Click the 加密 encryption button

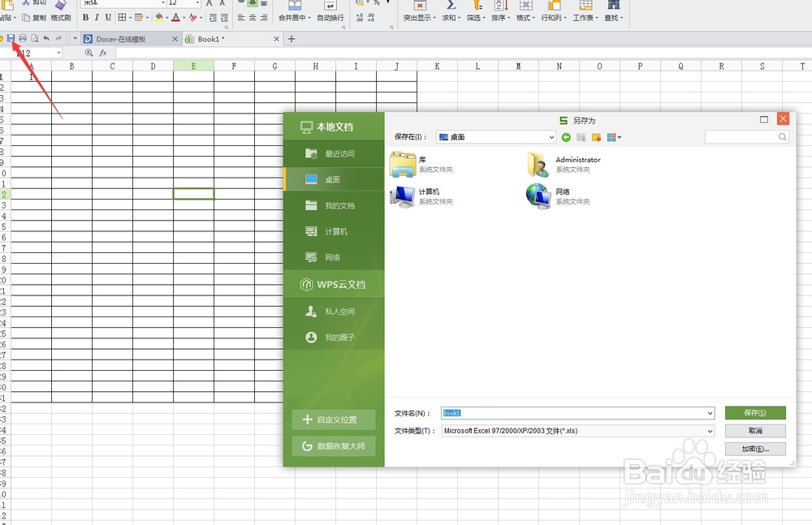pos(754,450)
